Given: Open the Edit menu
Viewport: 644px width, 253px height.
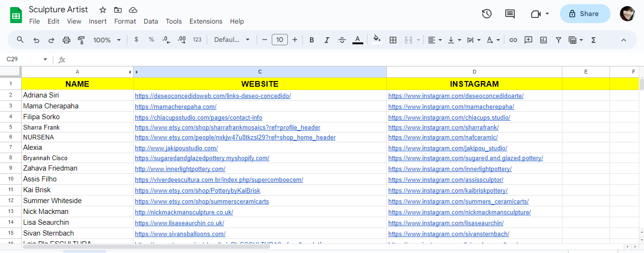Looking at the screenshot, I should (53, 21).
